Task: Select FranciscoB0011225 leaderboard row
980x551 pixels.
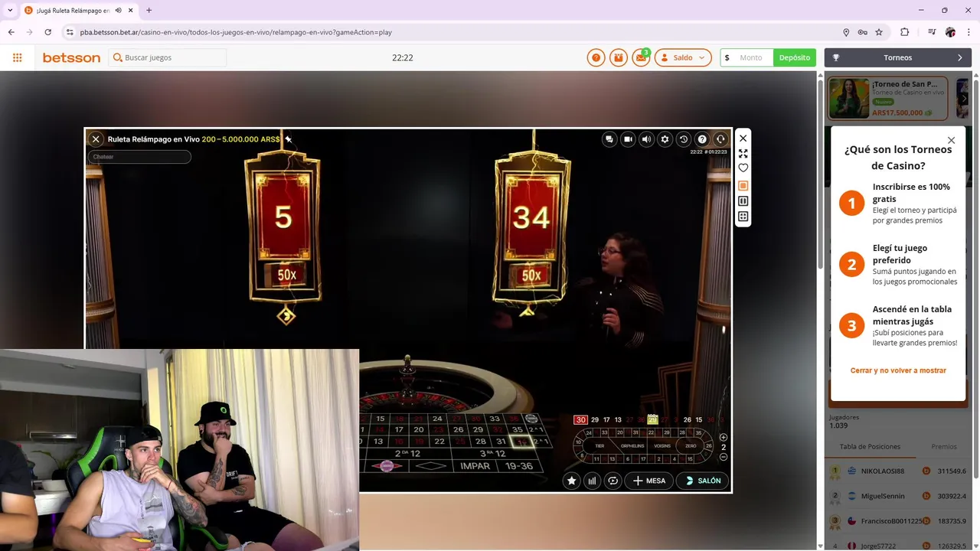Action: coord(898,520)
